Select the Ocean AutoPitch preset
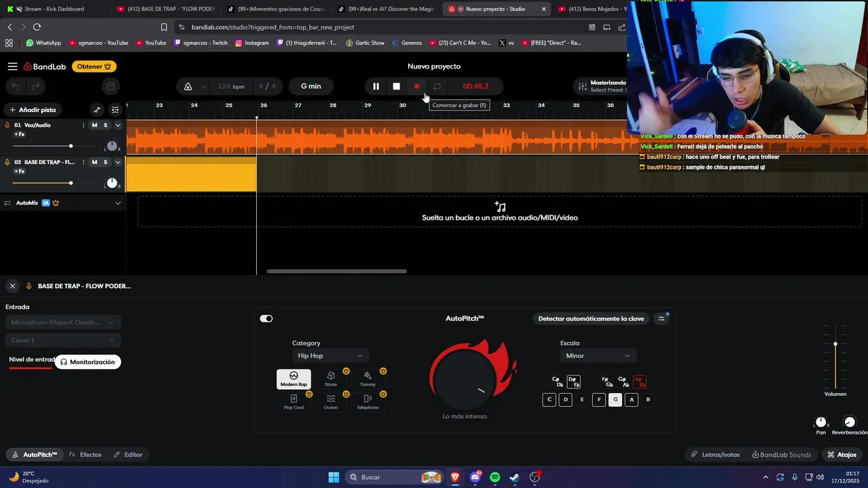 click(331, 402)
